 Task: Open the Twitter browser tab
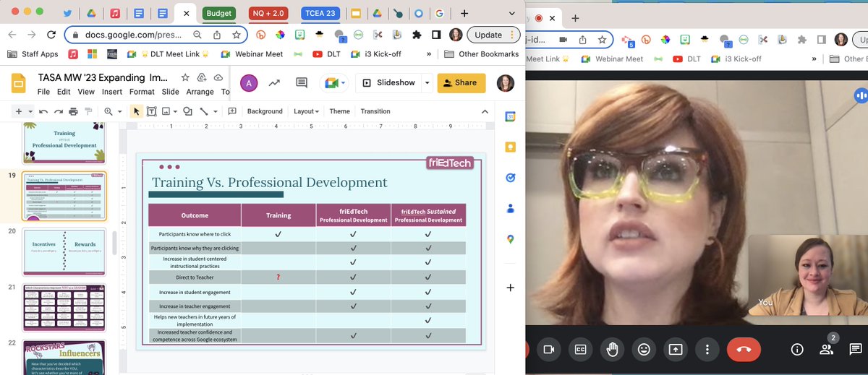coord(68,13)
